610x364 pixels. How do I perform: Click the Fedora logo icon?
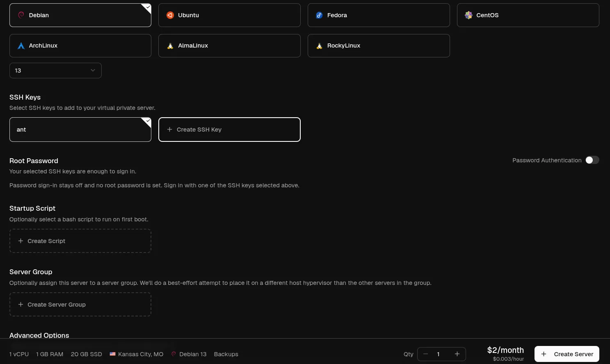[x=319, y=15]
